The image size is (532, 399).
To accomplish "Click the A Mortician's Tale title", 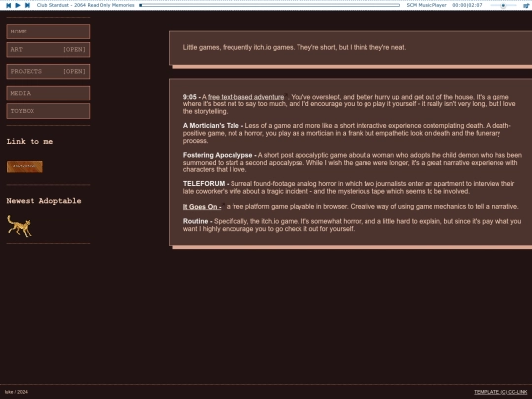I will point(213,126).
